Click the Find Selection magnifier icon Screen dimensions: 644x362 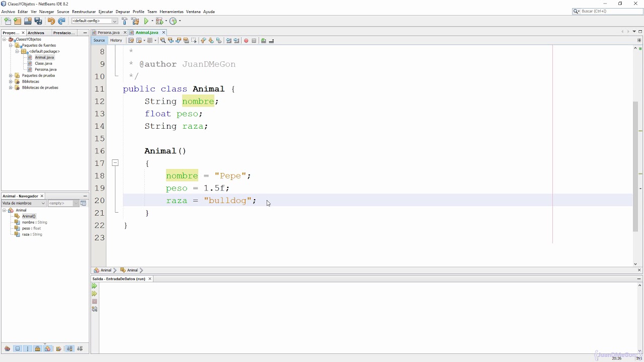163,41
